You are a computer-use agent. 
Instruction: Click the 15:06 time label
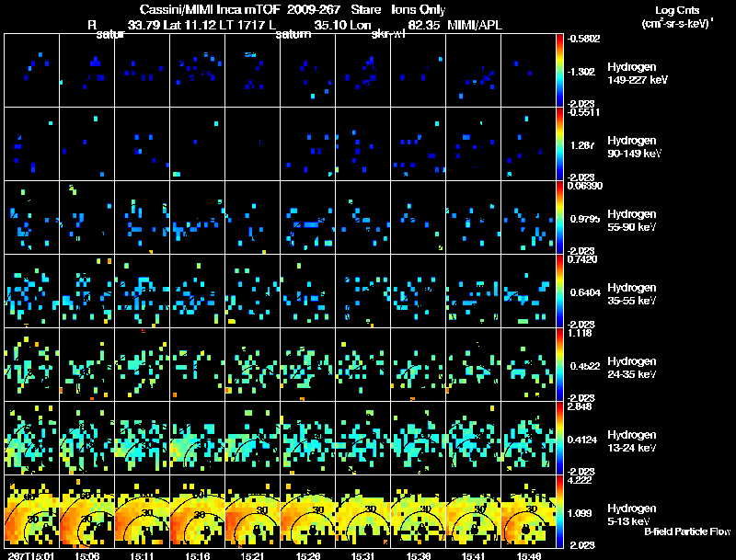(86, 556)
